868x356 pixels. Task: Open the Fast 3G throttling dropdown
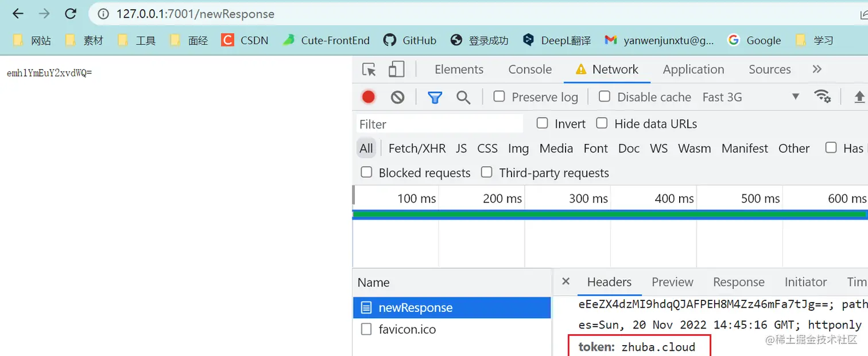751,97
